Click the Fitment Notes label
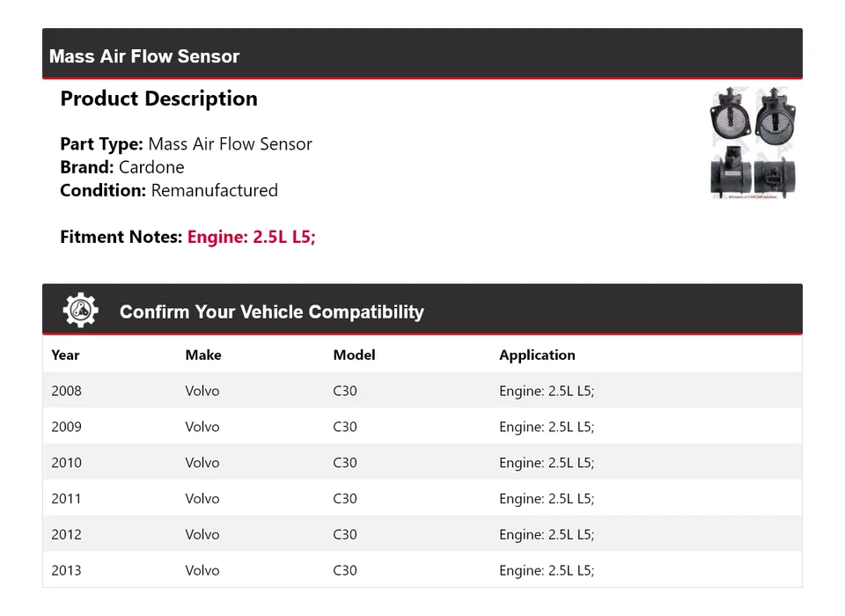Screen dimensions: 845x616 coord(121,237)
